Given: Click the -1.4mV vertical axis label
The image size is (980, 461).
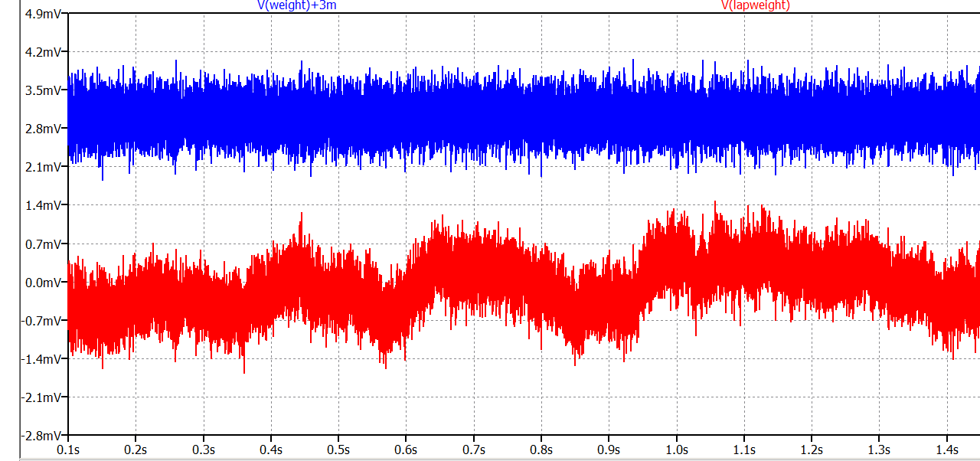Looking at the screenshot, I should tap(41, 358).
